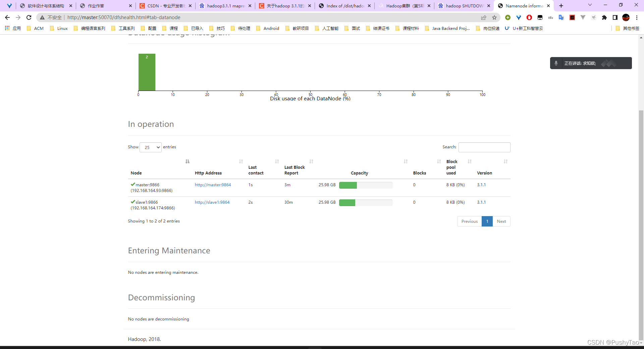
Task: Click the Previous pagination button
Action: 469,221
